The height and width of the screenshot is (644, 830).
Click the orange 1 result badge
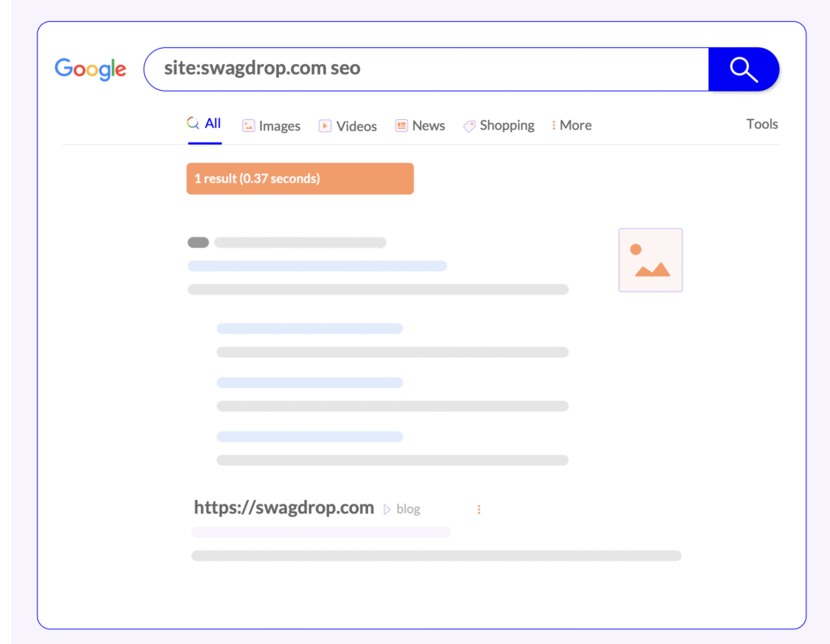(x=300, y=178)
